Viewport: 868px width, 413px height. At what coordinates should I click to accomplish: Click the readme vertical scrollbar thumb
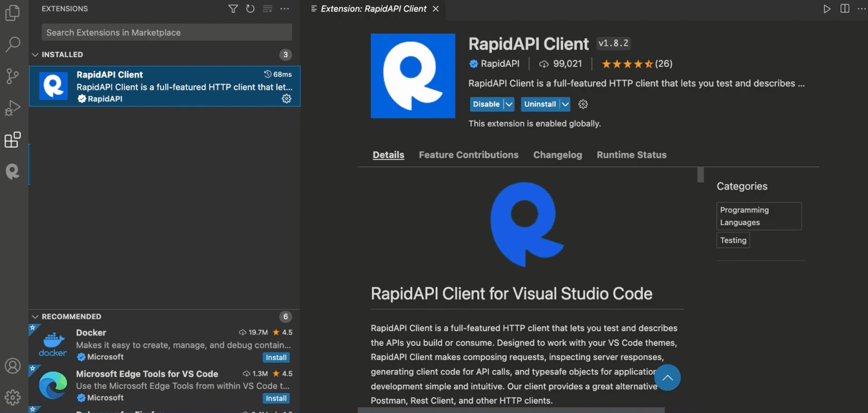click(x=700, y=175)
